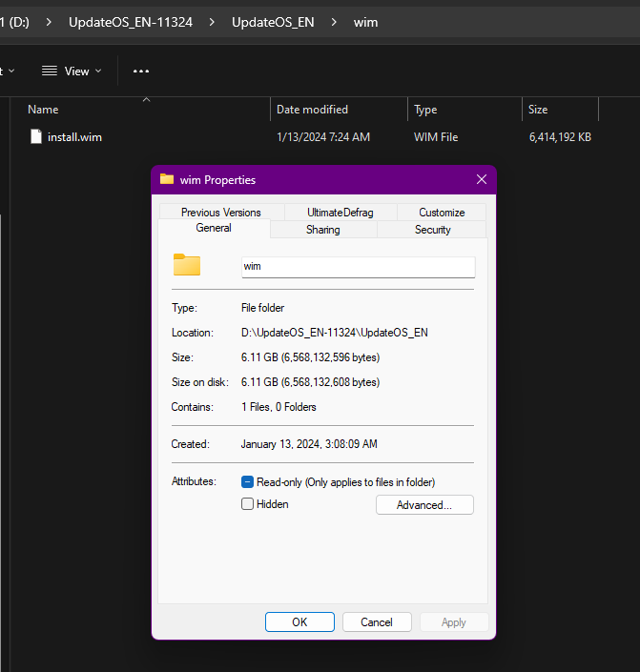
Task: Click the install.wim file icon
Action: click(x=36, y=136)
